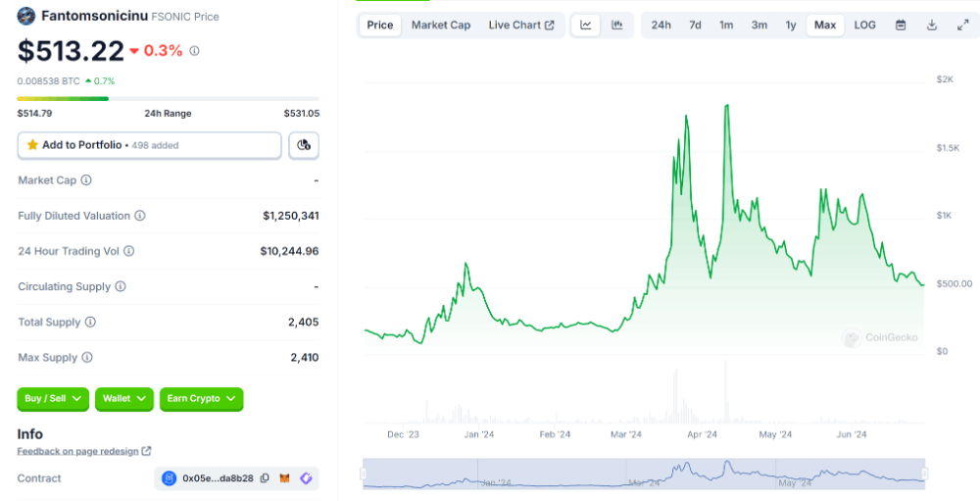Click the MetaMask fox icon
The image size is (980, 501).
(284, 478)
